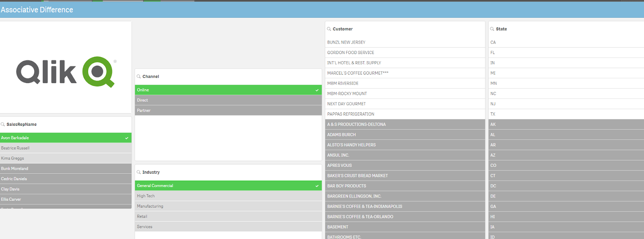Select BAR BOY PRODUCTS customer
Image resolution: width=644 pixels, height=239 pixels.
405,186
